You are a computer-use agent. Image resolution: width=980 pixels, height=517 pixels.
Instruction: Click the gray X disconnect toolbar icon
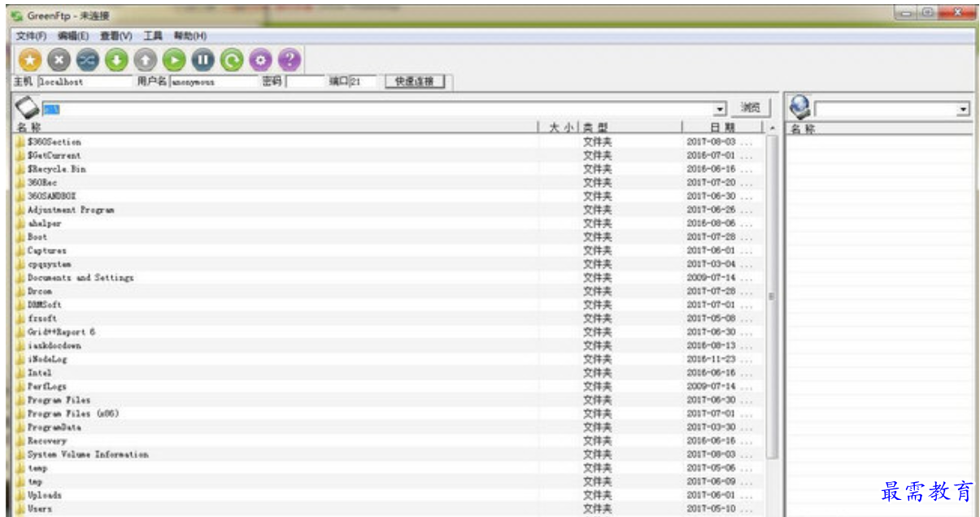(x=59, y=59)
